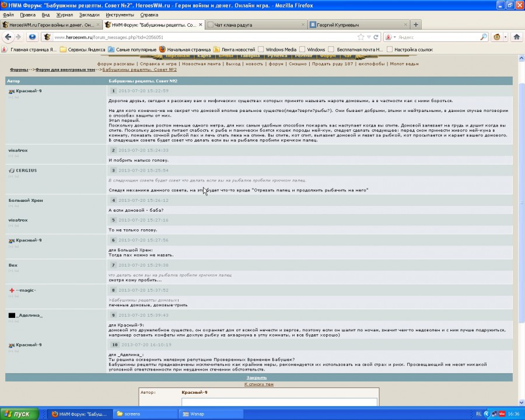Reload the page using the refresh icon
This screenshot has height=420, width=525.
376,37
